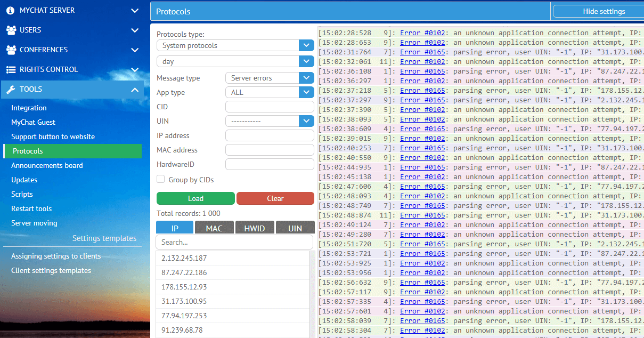The width and height of the screenshot is (644, 338).
Task: Open Error #0165 link at 15:02:51:720
Action: pos(422,244)
